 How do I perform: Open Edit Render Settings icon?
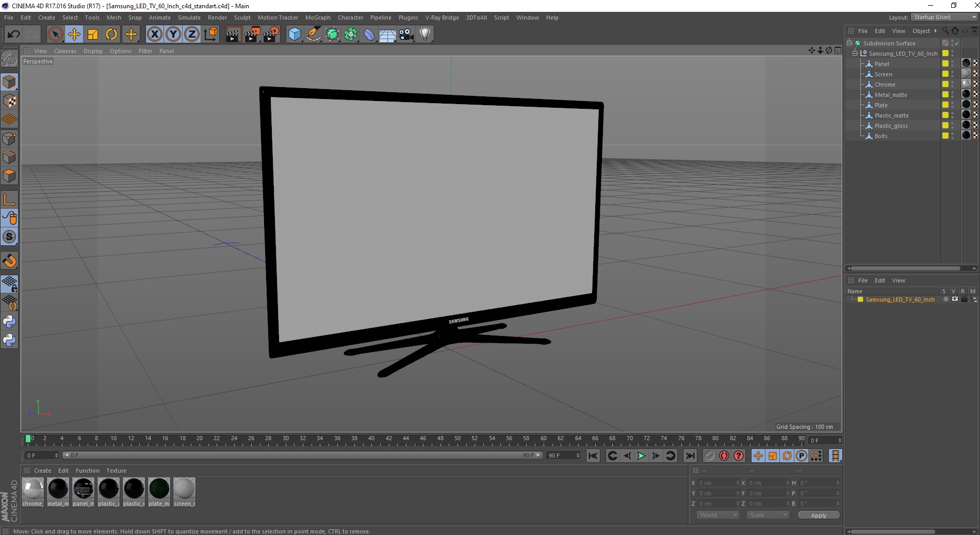click(271, 35)
